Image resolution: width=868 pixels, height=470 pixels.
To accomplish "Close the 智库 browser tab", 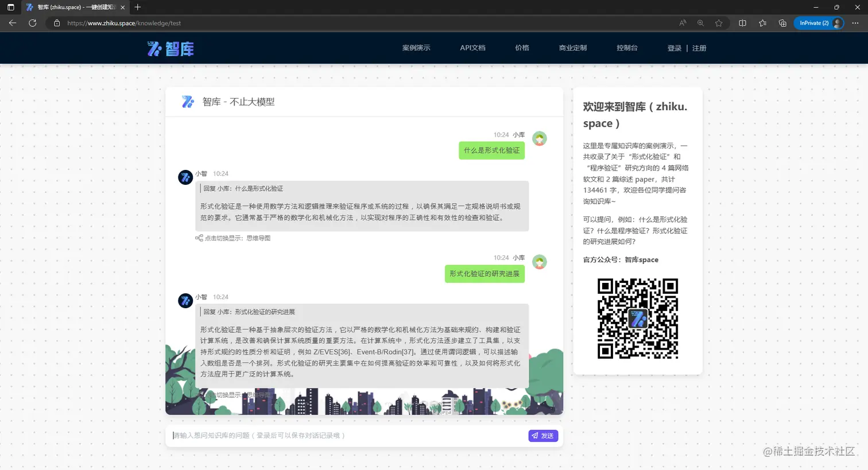I will 123,7.
